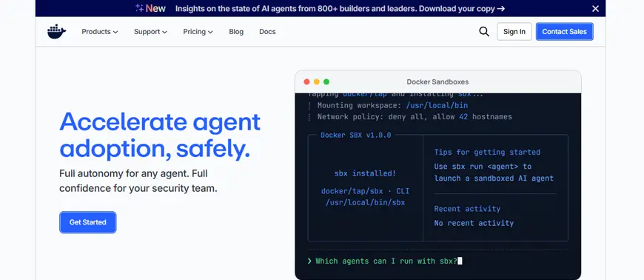Click the yellow traffic light in Docker Sandboxes window
The image size is (644, 280).
click(316, 81)
